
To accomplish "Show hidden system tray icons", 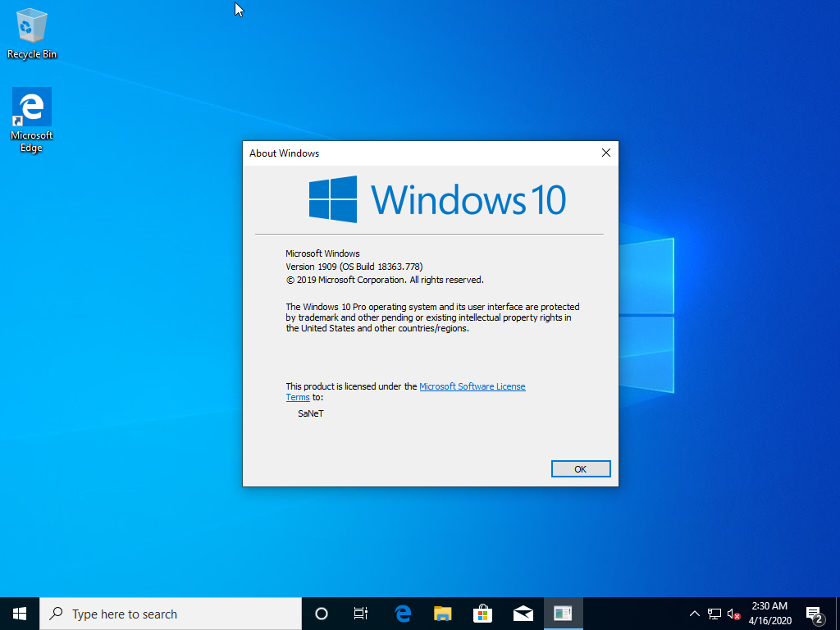I will point(694,614).
